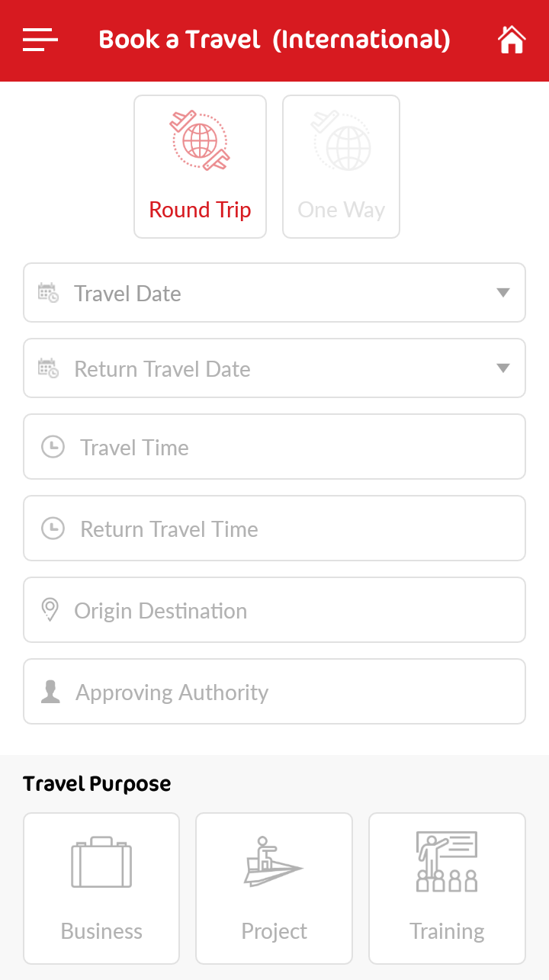The image size is (549, 980).
Task: Choose Training as travel purpose
Action: tap(447, 931)
